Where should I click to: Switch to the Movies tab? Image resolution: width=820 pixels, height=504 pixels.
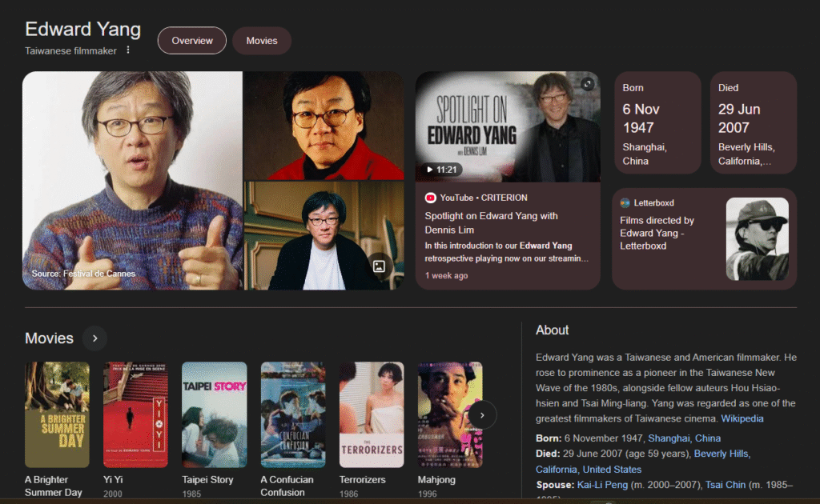[x=262, y=41]
